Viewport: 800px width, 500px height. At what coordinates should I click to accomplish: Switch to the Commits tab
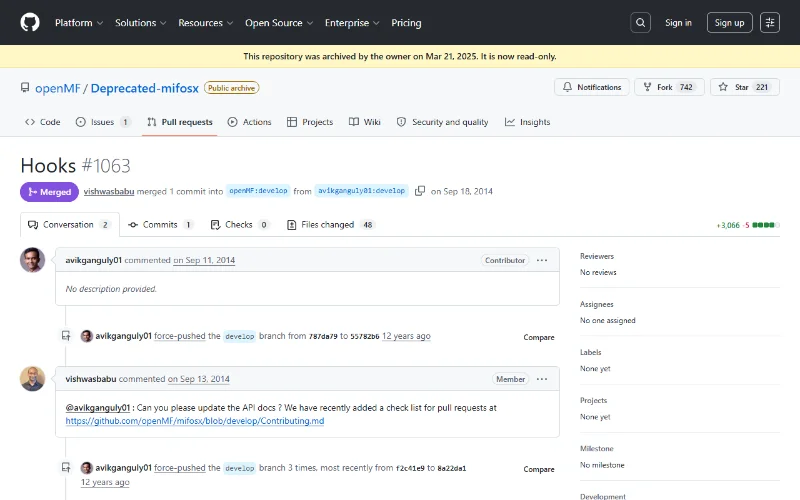coord(160,224)
